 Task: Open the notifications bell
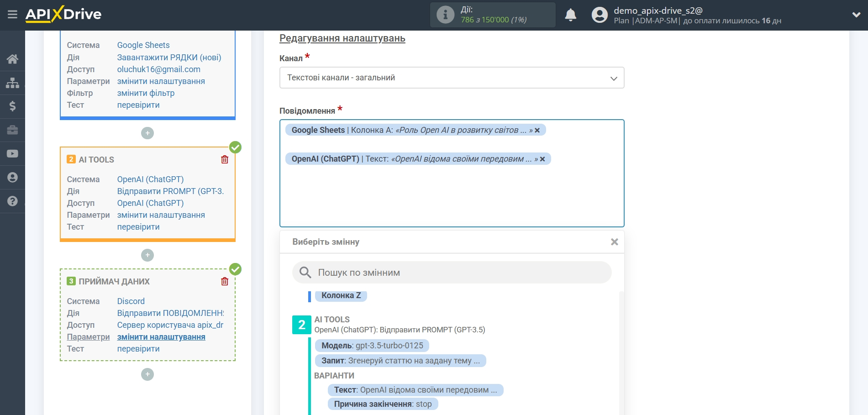point(571,15)
